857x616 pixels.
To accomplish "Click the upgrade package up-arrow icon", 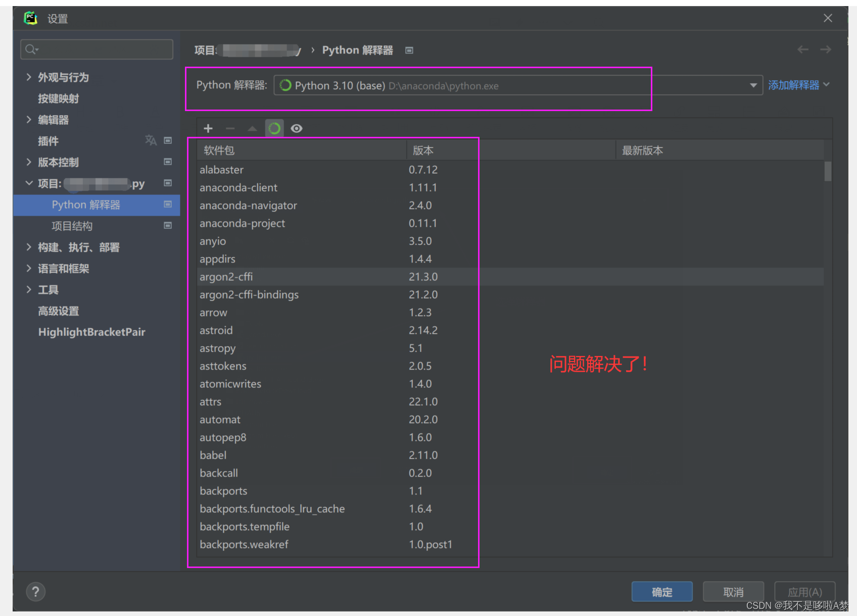I will 252,129.
